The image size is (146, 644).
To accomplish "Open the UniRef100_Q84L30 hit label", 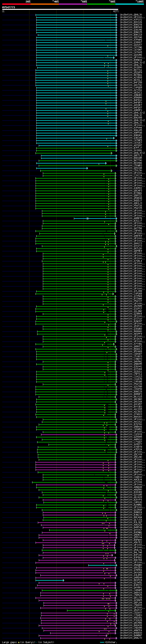I will [x=131, y=15].
